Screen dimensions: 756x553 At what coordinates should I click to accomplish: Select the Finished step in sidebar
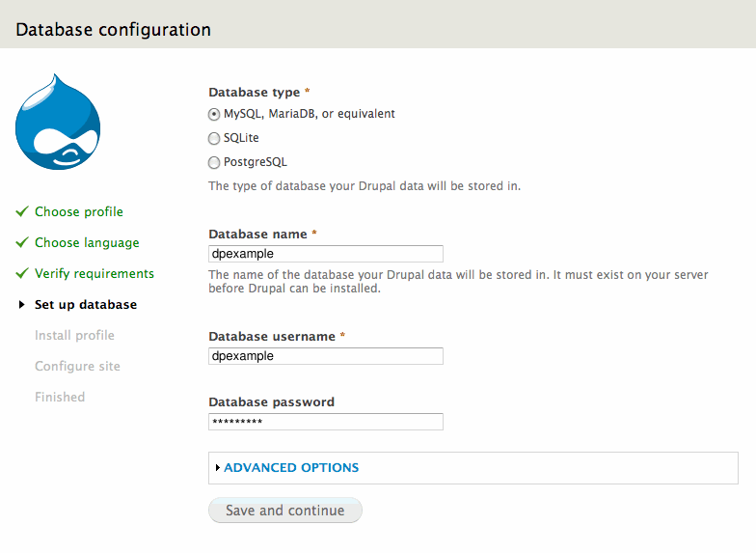pyautogui.click(x=60, y=397)
